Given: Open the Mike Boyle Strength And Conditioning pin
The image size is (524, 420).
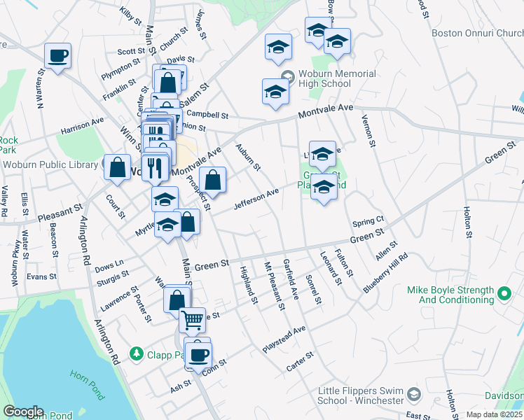Looking at the screenshot, I should click(x=504, y=295).
